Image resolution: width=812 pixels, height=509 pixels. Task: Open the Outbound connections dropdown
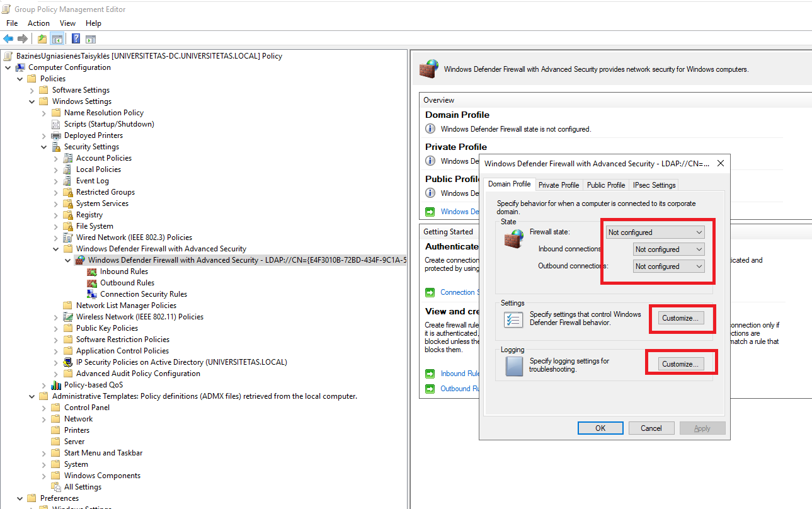[668, 266]
